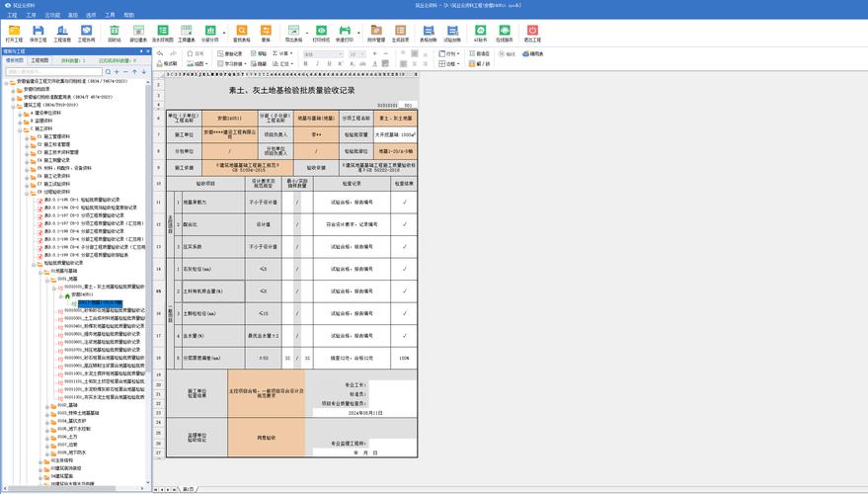Toggle bold B formatting
This screenshot has height=494, width=868.
coord(305,63)
